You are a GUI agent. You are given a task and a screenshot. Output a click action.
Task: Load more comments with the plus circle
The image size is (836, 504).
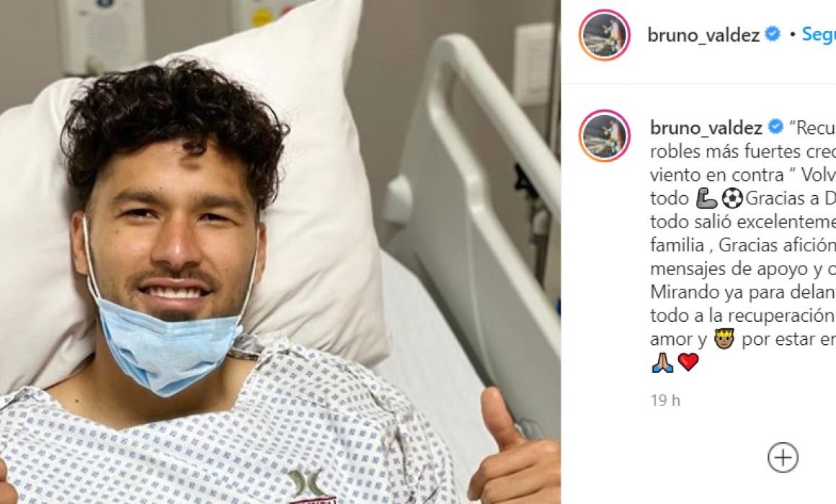(x=783, y=457)
